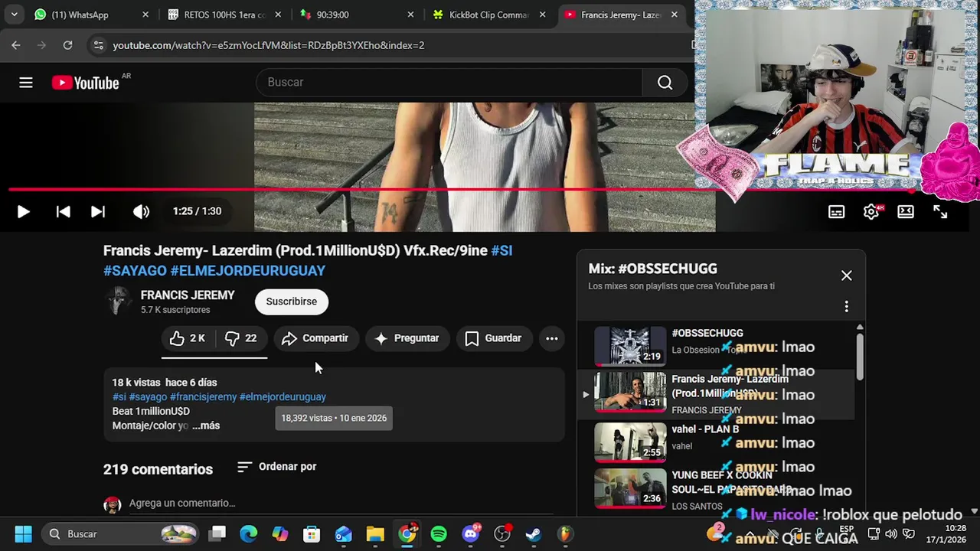
Task: Open the site information icon in the address bar
Action: click(98, 45)
